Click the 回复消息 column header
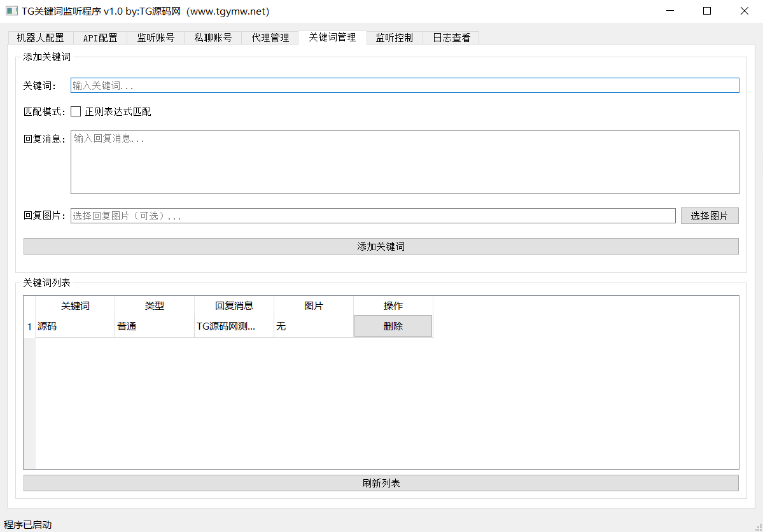The height and width of the screenshot is (532, 763). [234, 305]
